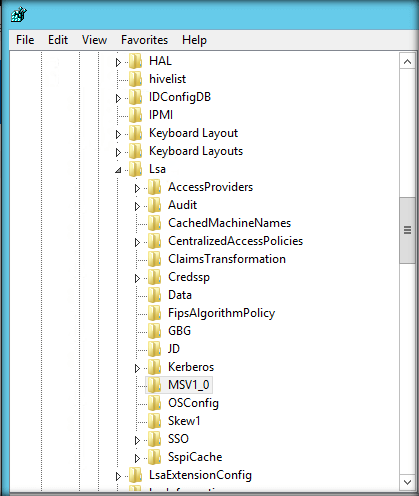Expand the CentralizedAccessPolicies key

point(137,242)
